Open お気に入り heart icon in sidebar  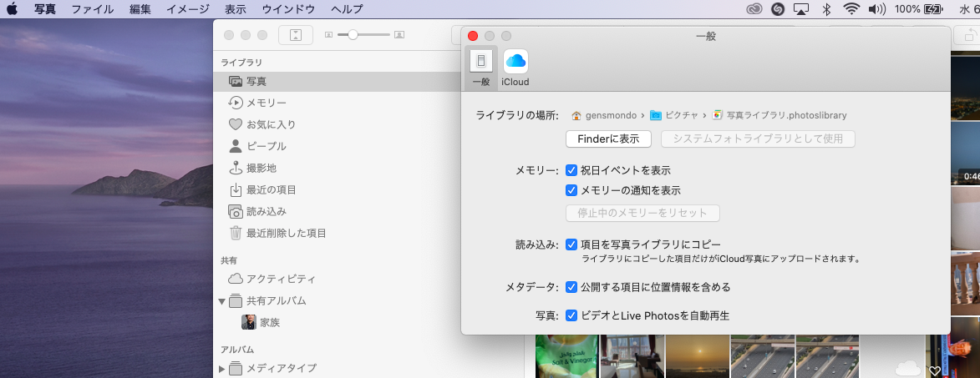point(236,124)
